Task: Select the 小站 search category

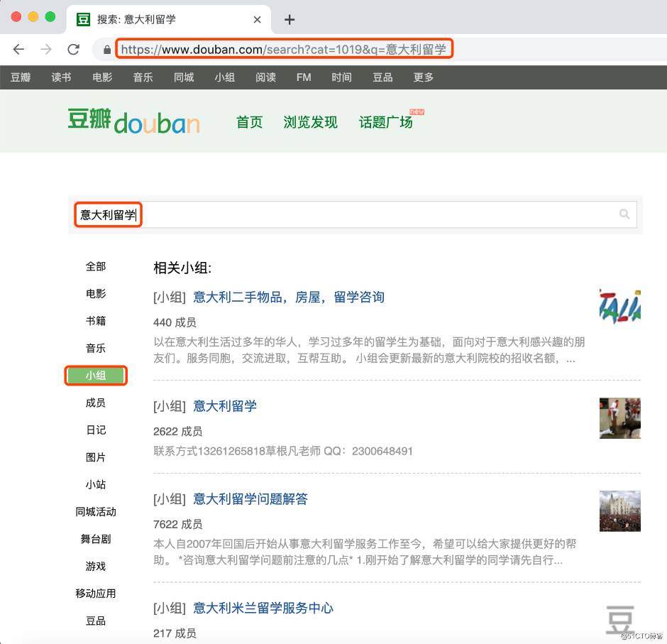Action: [x=96, y=484]
